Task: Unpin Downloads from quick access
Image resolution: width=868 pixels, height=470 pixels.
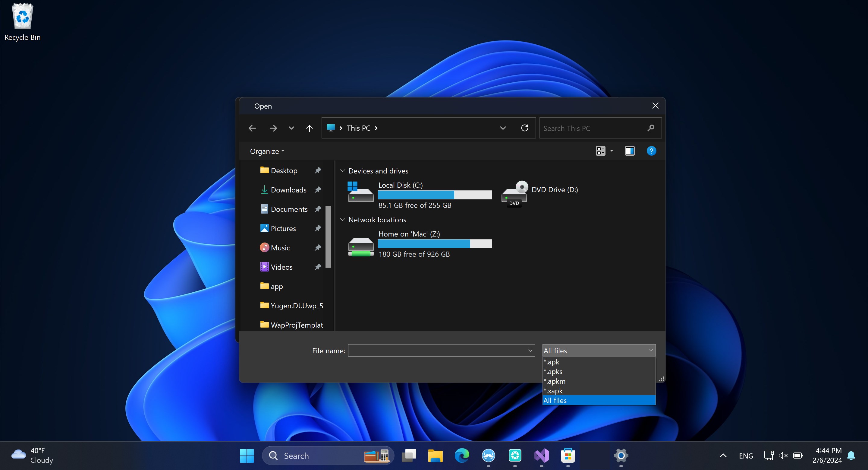Action: (318, 189)
